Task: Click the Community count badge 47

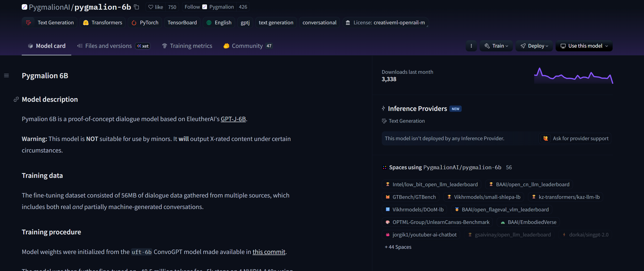Action: tap(269, 46)
